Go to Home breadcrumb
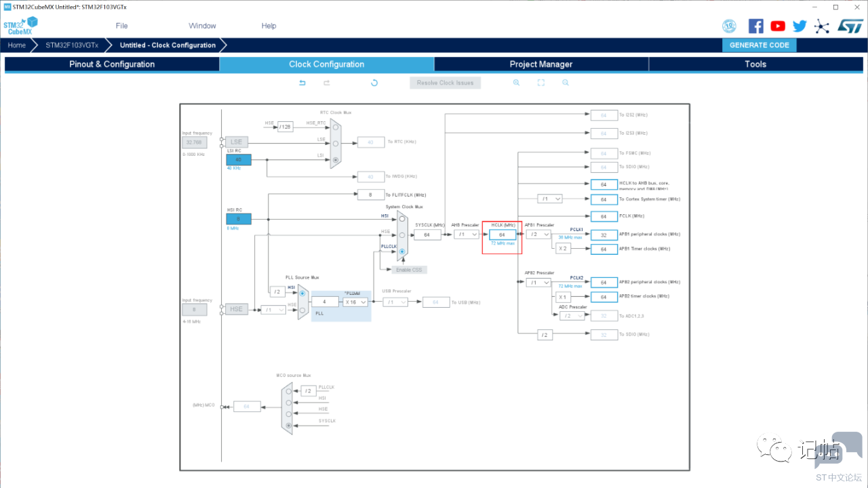The image size is (868, 488). [17, 45]
